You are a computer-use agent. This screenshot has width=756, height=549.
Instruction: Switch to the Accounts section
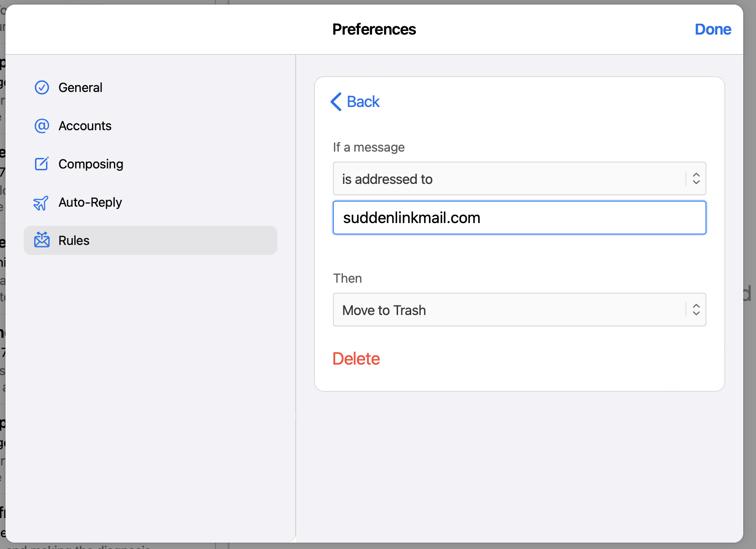pyautogui.click(x=85, y=126)
